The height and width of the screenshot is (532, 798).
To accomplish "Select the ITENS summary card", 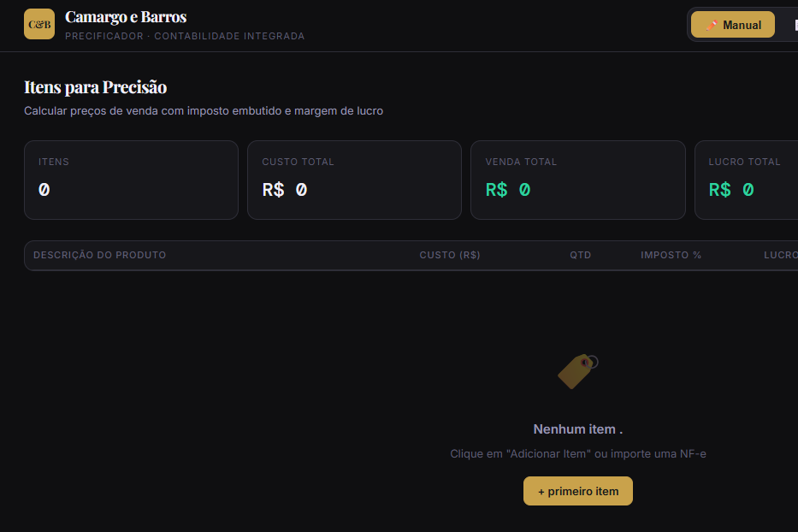I will tap(132, 180).
